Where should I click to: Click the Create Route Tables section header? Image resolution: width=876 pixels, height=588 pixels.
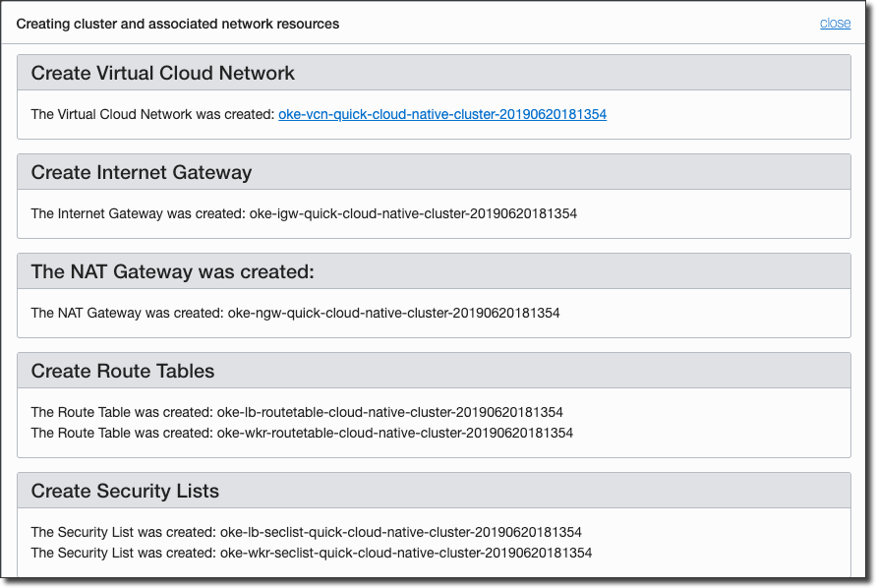click(123, 371)
